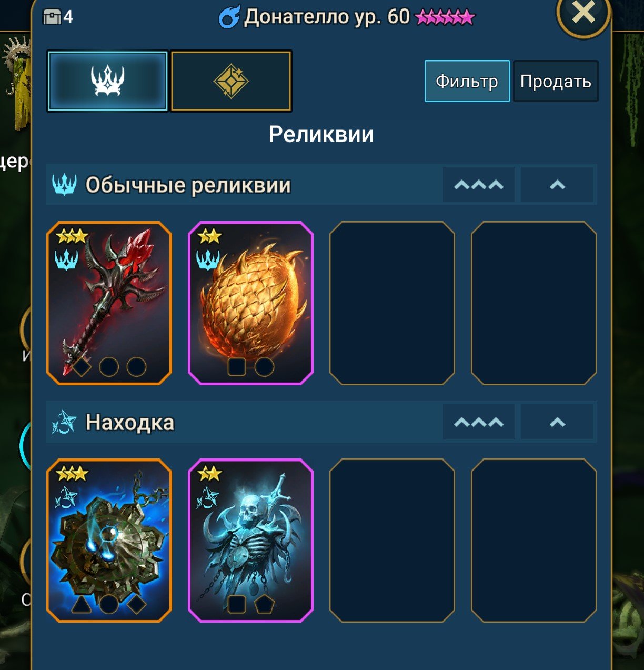Viewport: 644px width, 670px height.
Task: Click the pink stars rank of Донателло
Action: point(445,18)
